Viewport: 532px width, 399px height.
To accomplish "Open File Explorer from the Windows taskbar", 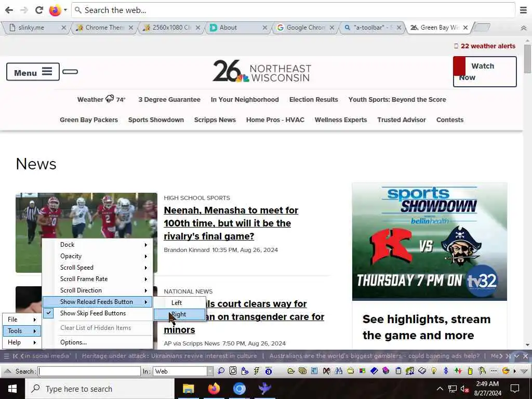I will click(x=188, y=389).
